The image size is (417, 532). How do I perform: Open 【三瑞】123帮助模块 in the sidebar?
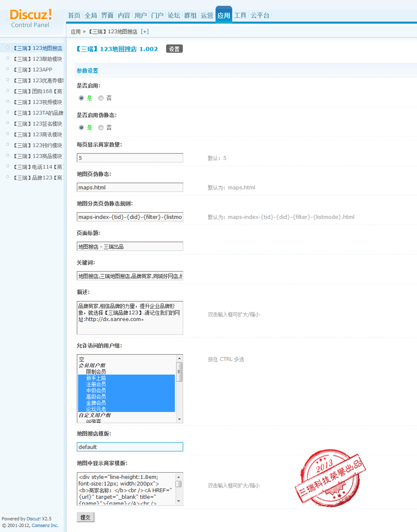(38, 59)
